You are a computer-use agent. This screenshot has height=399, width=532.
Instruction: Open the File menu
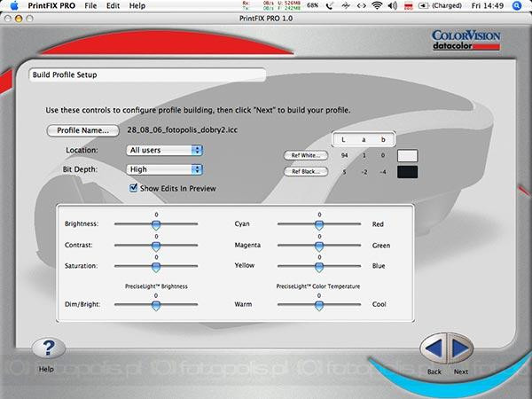coord(90,6)
